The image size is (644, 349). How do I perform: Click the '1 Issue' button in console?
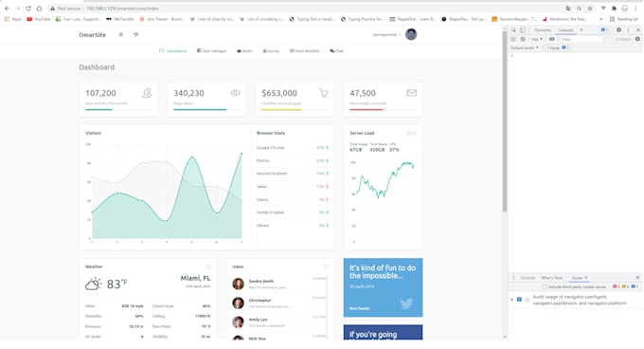click(557, 47)
